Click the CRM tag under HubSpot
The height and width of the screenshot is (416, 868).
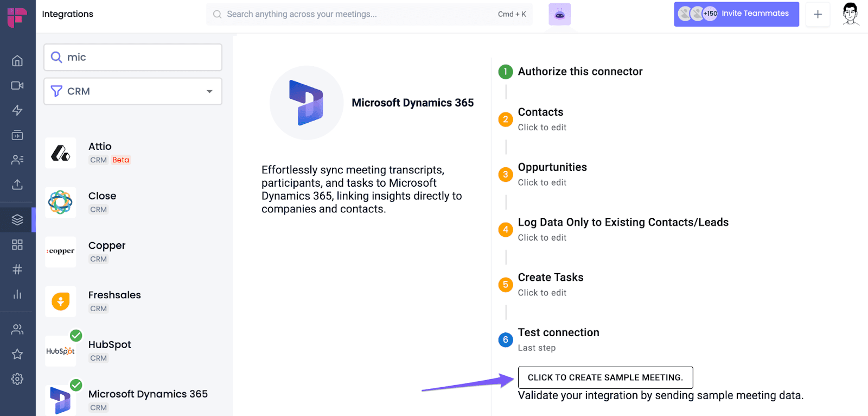pos(99,358)
